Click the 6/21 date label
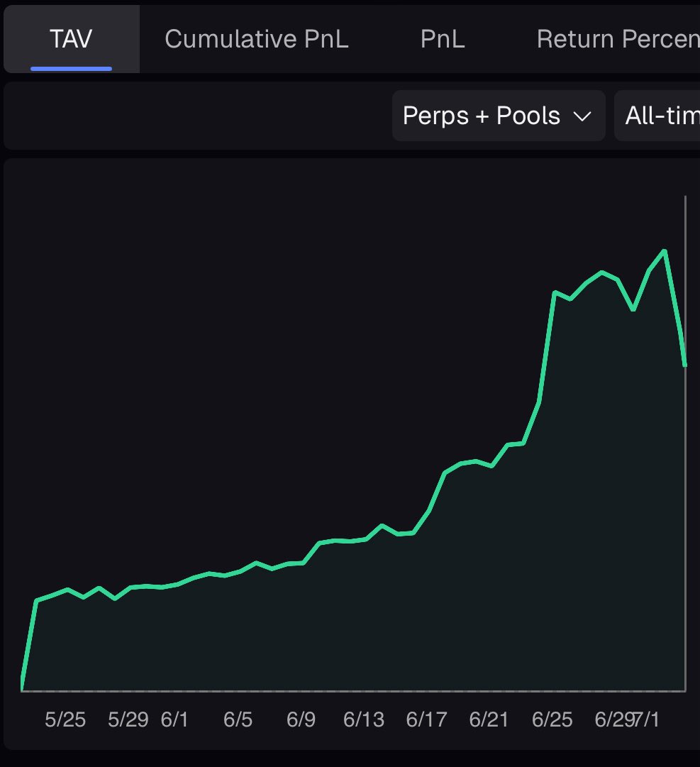The height and width of the screenshot is (767, 700). (489, 719)
